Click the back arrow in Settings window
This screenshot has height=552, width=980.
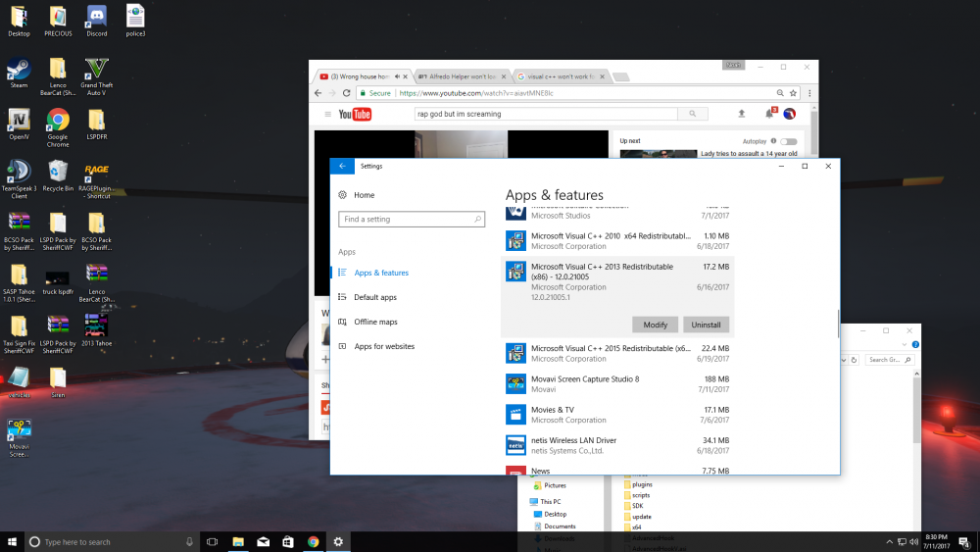(341, 167)
